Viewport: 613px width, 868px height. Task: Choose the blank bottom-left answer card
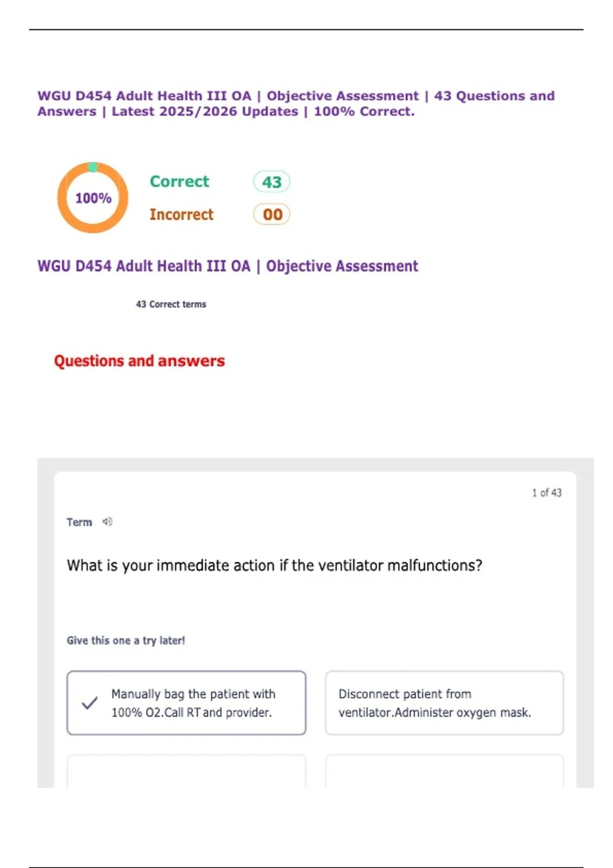pyautogui.click(x=186, y=771)
